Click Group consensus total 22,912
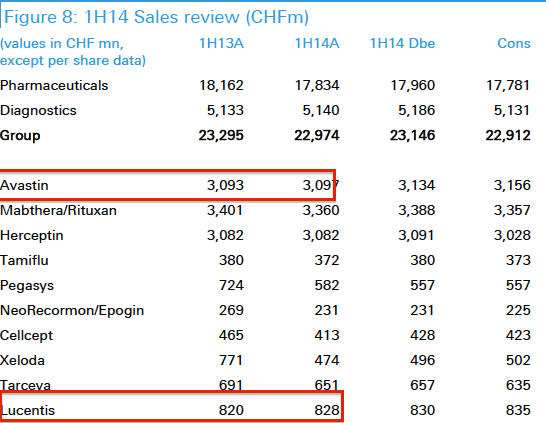Screen dimensions: 546x423 tap(508, 136)
